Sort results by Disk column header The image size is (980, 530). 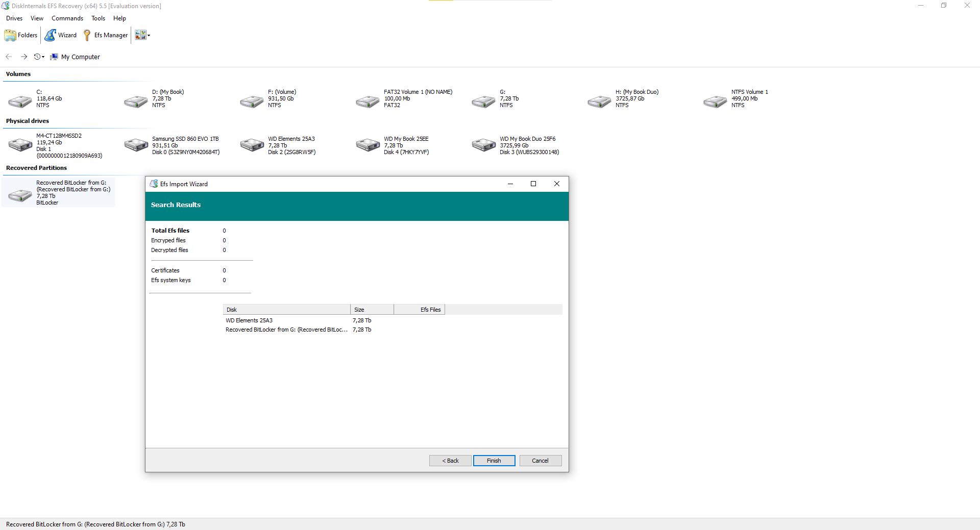pos(287,310)
